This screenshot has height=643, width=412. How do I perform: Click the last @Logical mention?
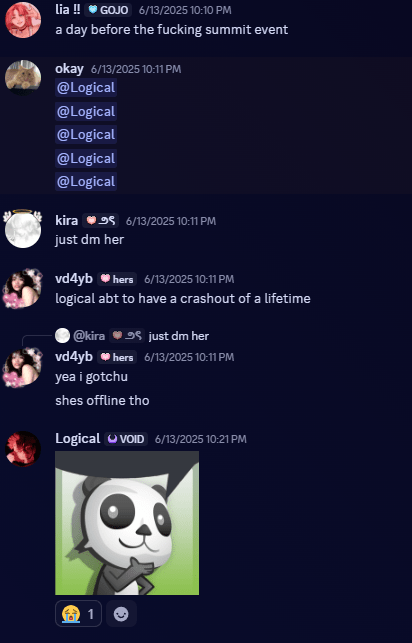(86, 182)
